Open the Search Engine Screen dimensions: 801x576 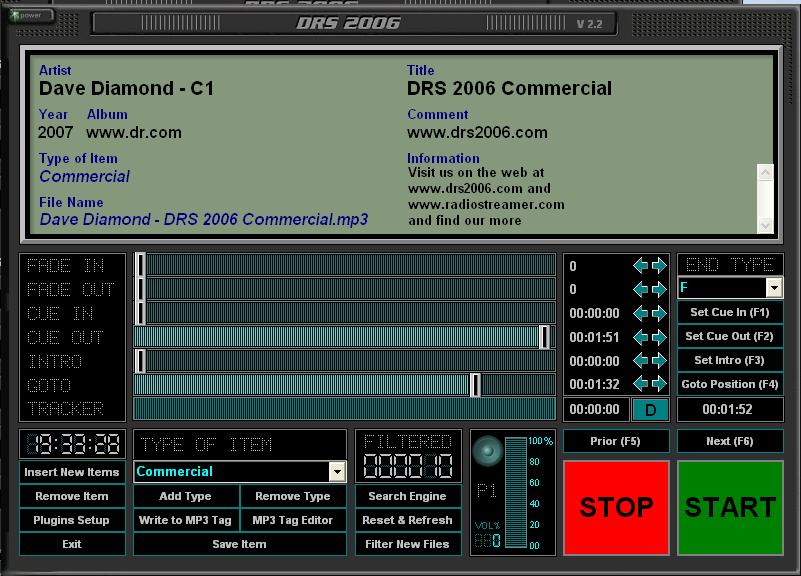pyautogui.click(x=408, y=496)
